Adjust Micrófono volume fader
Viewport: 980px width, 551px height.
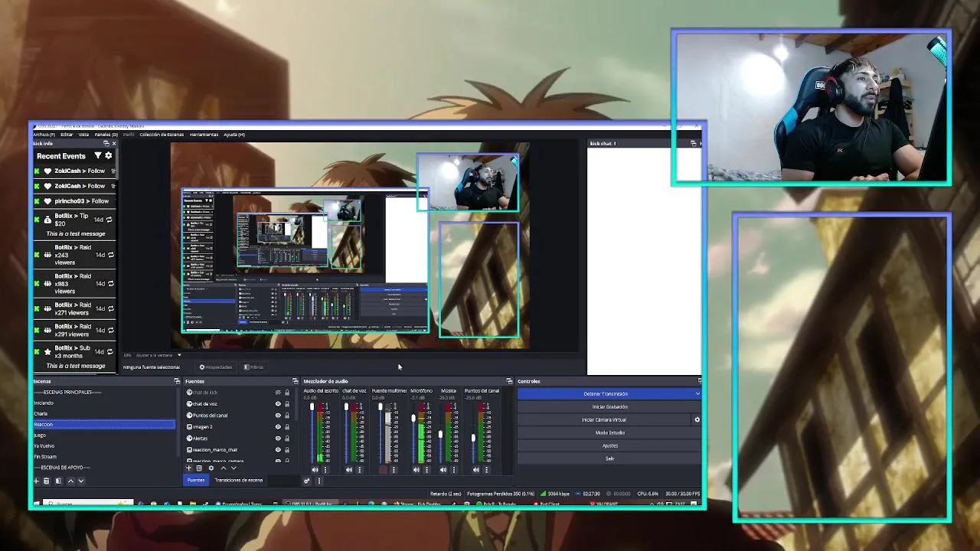coord(413,419)
